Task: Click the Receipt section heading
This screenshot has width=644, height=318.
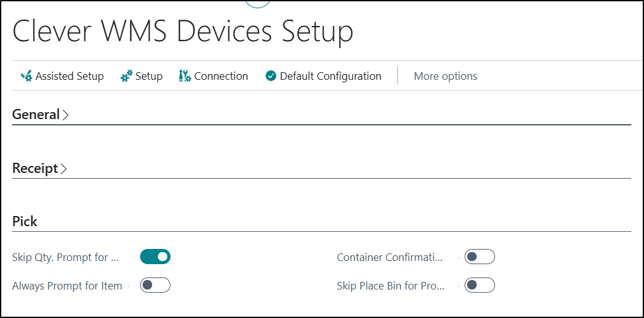Action: 35,169
